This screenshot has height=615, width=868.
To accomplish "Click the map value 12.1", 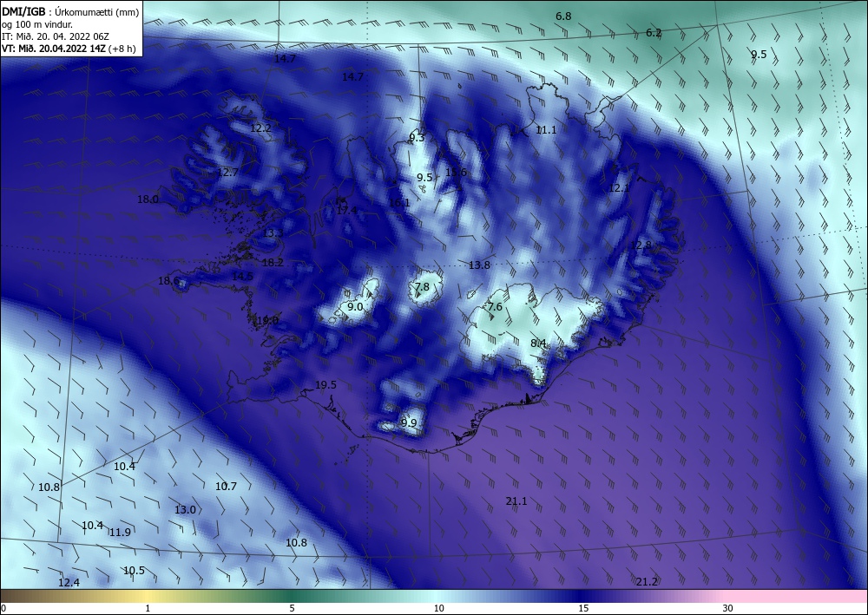I will click(620, 188).
